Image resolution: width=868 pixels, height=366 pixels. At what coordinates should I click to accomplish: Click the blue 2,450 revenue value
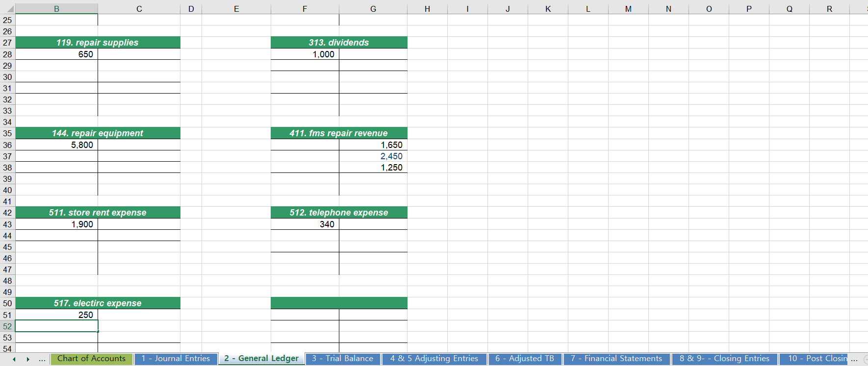(373, 156)
